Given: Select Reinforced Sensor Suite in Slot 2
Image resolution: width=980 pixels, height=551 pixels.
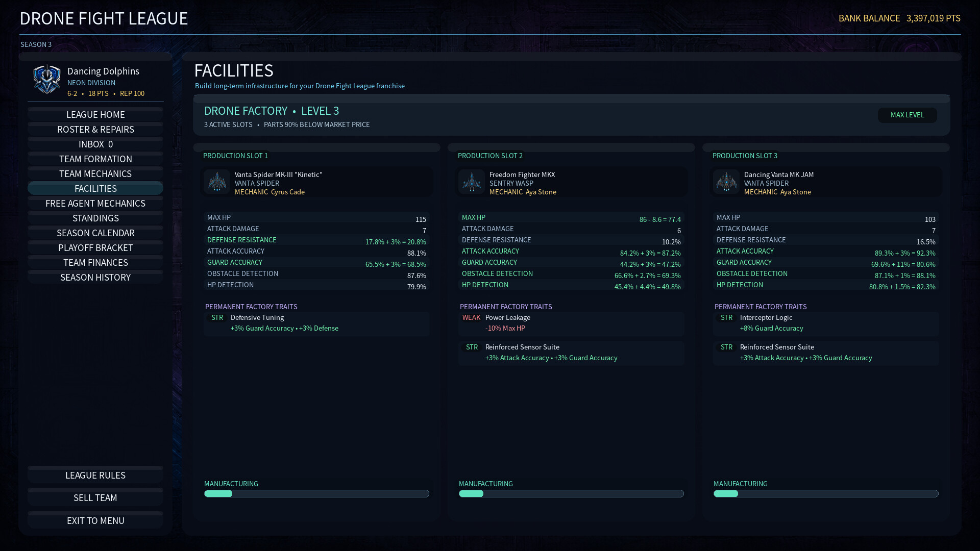Looking at the screenshot, I should (x=571, y=353).
